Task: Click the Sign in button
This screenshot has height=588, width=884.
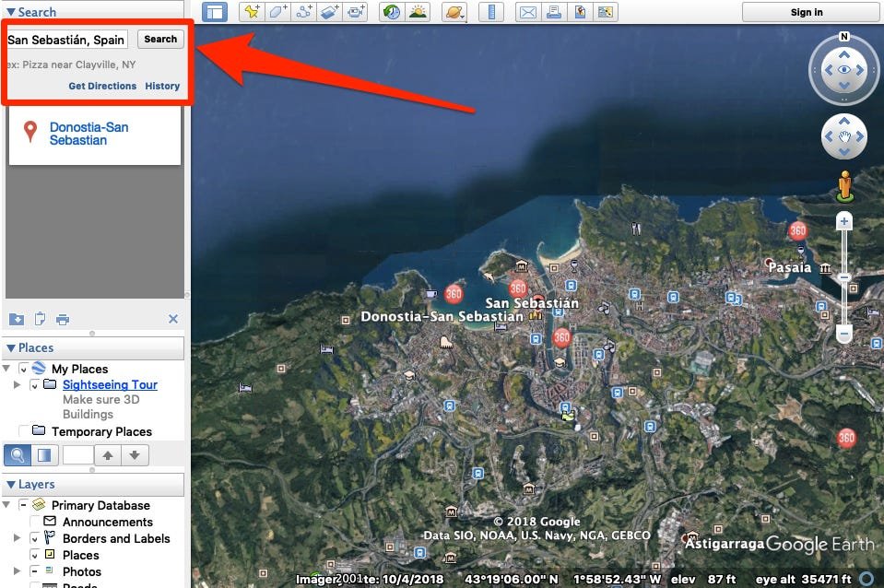Action: [807, 12]
